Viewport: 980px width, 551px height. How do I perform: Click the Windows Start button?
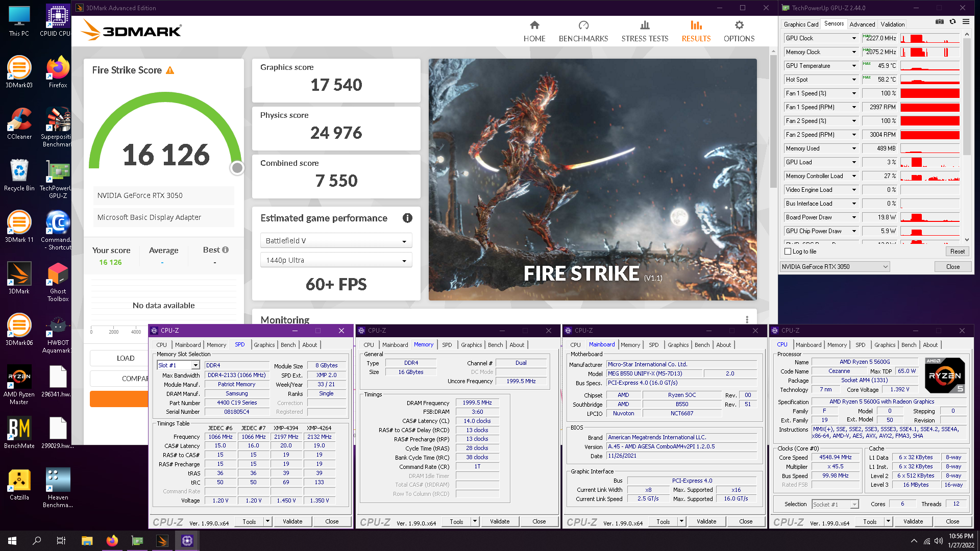[x=12, y=541]
